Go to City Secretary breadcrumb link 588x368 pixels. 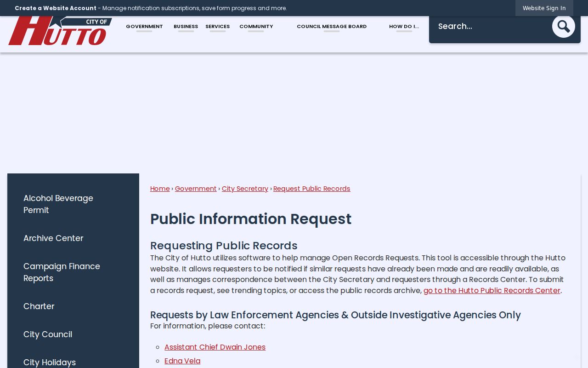pos(245,189)
